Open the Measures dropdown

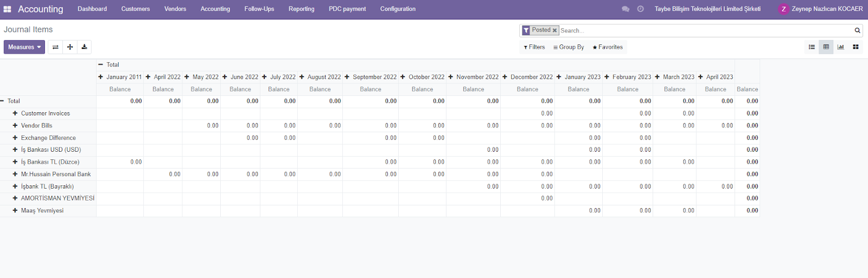(x=24, y=47)
